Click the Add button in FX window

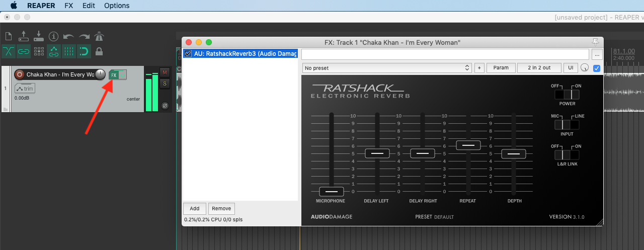pos(195,209)
